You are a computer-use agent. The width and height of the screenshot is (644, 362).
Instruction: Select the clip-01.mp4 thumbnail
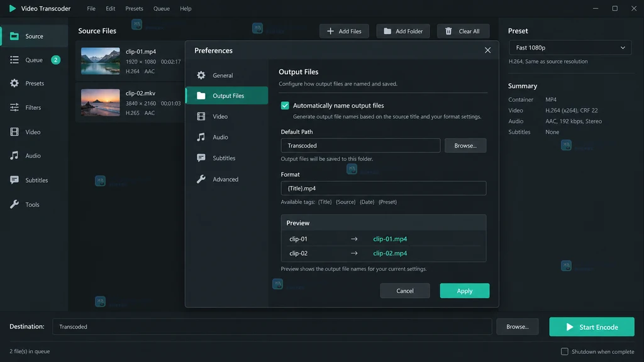coord(100,61)
